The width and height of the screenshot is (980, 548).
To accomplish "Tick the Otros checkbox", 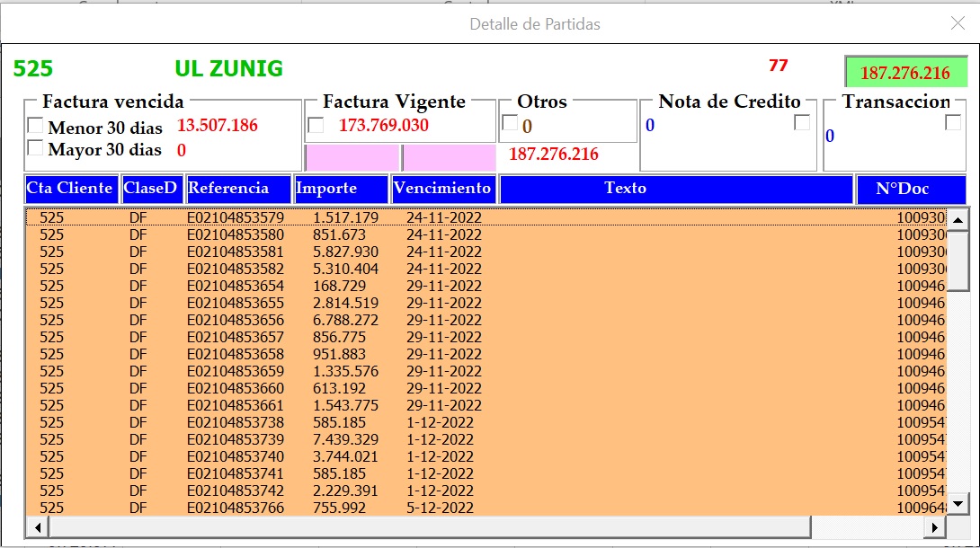I will click(x=510, y=123).
